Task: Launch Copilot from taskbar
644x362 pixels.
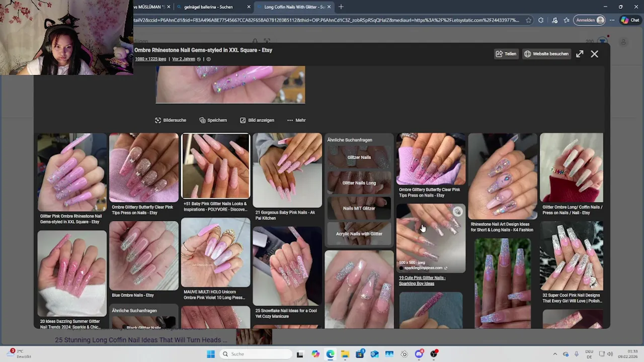Action: coord(315,354)
